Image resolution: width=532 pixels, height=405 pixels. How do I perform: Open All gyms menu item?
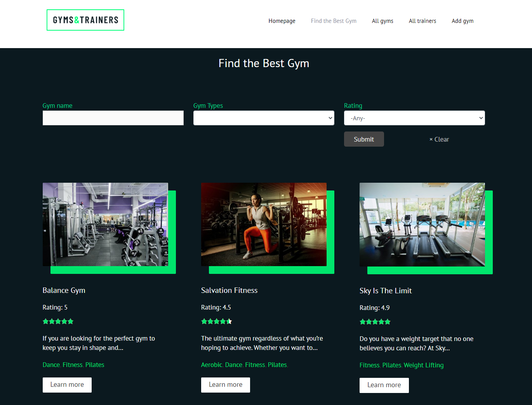pyautogui.click(x=382, y=21)
